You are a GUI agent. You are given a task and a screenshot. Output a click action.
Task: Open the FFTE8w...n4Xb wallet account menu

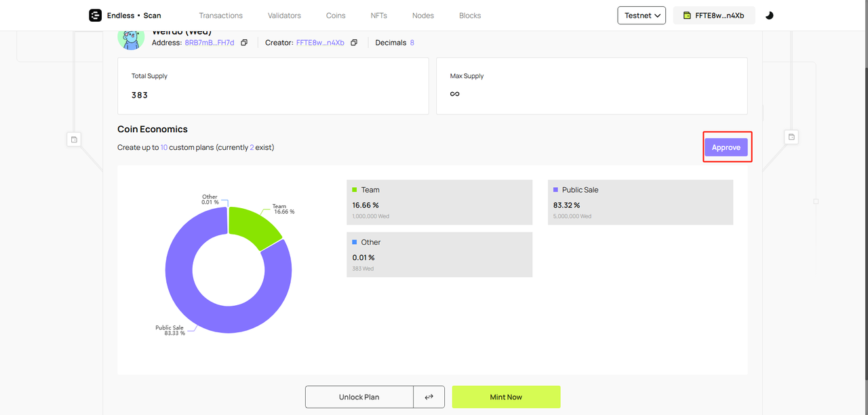pyautogui.click(x=714, y=16)
